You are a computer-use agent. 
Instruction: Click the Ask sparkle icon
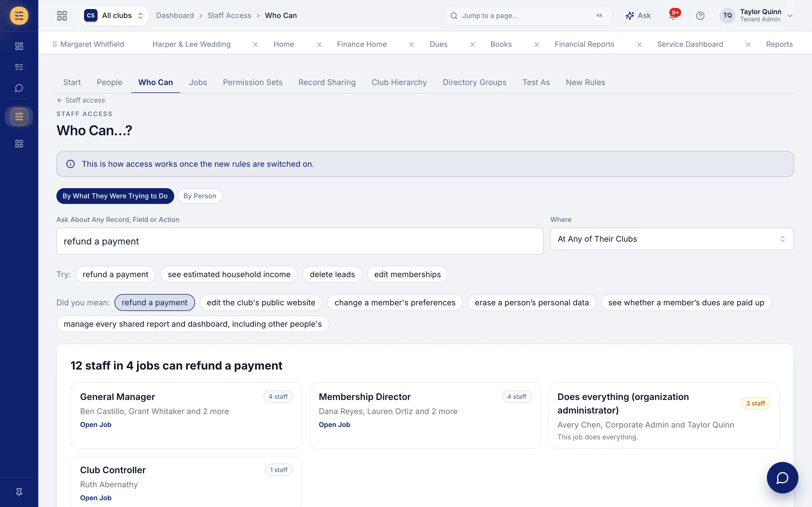click(630, 16)
